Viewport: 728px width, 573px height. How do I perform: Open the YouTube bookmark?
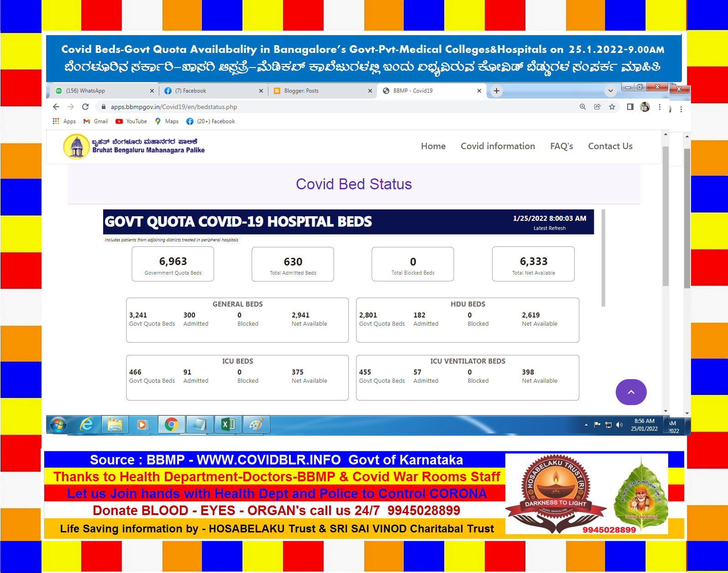[x=131, y=121]
